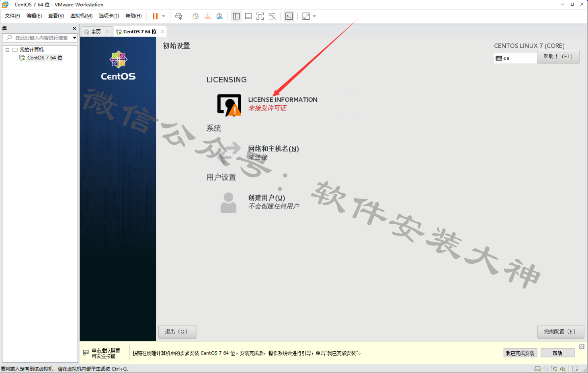Viewport: 588px width, 373px height.
Task: Click the CD/DVD drive status icon
Action: point(546,369)
